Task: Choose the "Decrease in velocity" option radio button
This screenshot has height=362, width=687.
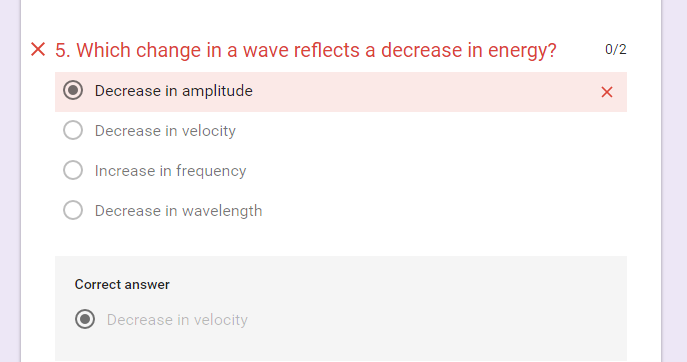Action: pos(73,130)
